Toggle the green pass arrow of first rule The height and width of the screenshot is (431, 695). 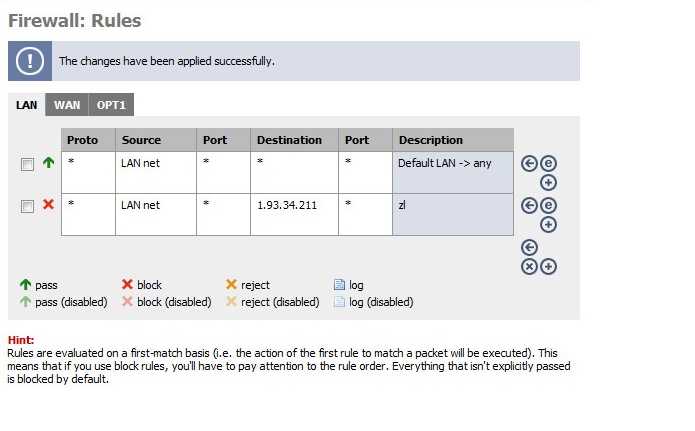[48, 163]
